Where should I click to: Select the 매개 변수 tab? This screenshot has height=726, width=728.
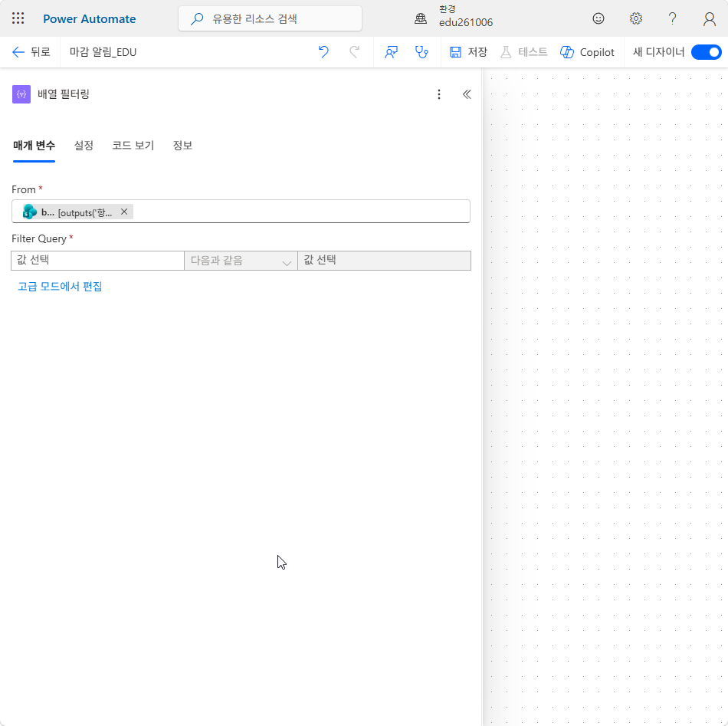click(34, 146)
